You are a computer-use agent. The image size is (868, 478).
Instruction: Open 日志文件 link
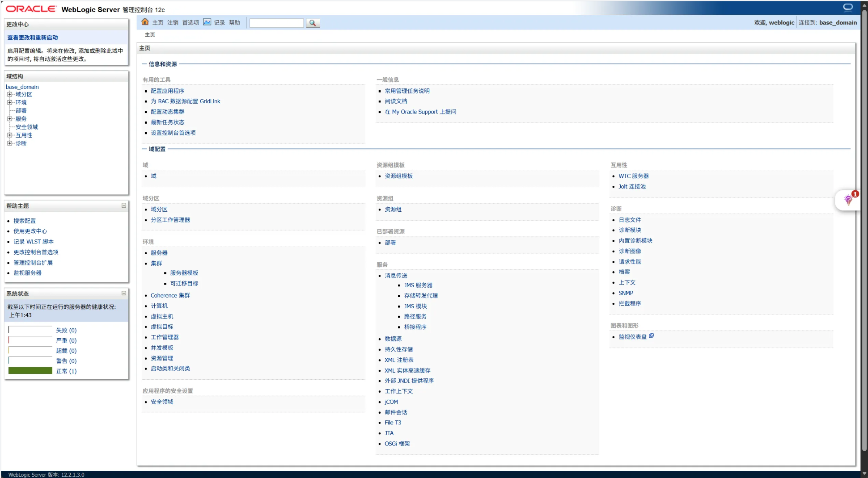click(x=630, y=220)
